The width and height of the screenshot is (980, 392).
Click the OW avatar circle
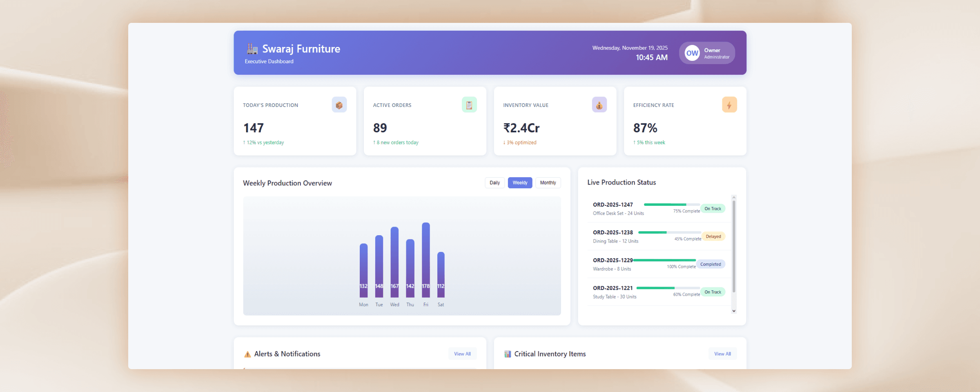692,53
